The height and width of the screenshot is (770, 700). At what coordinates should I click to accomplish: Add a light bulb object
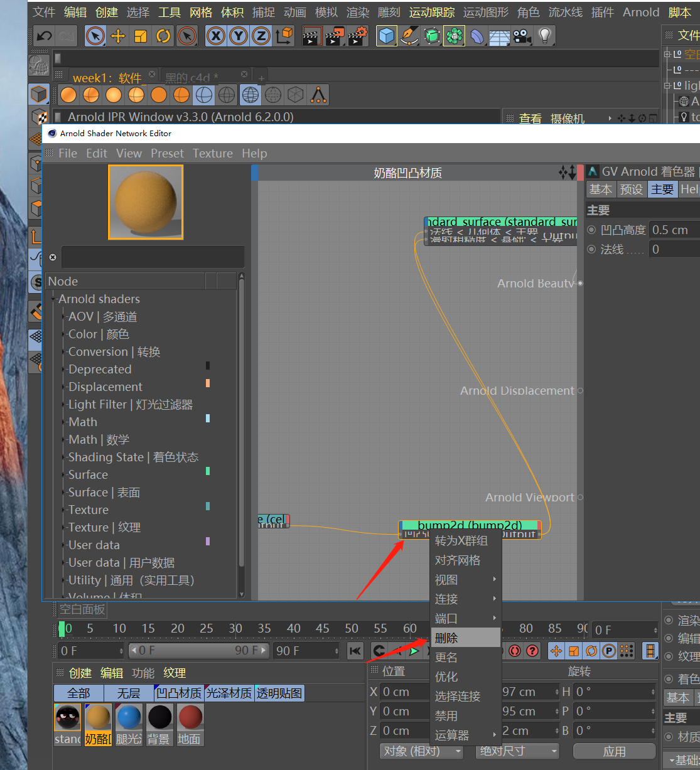tap(545, 36)
